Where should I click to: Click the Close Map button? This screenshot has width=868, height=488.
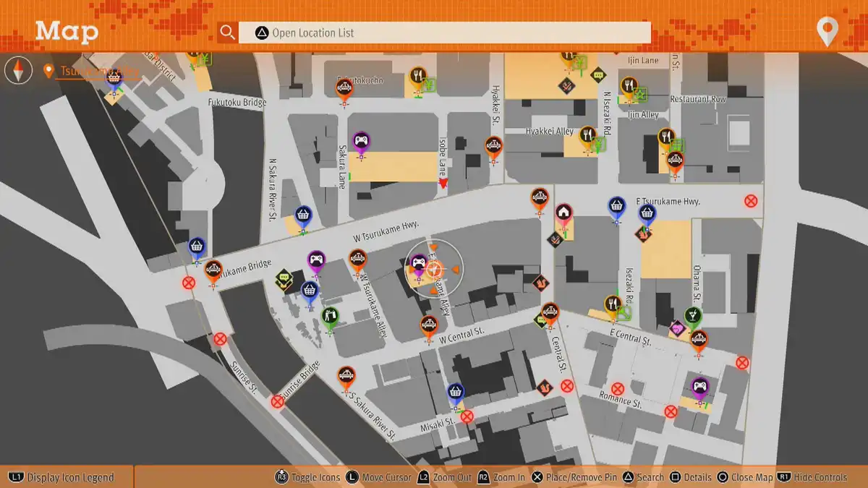(x=744, y=477)
